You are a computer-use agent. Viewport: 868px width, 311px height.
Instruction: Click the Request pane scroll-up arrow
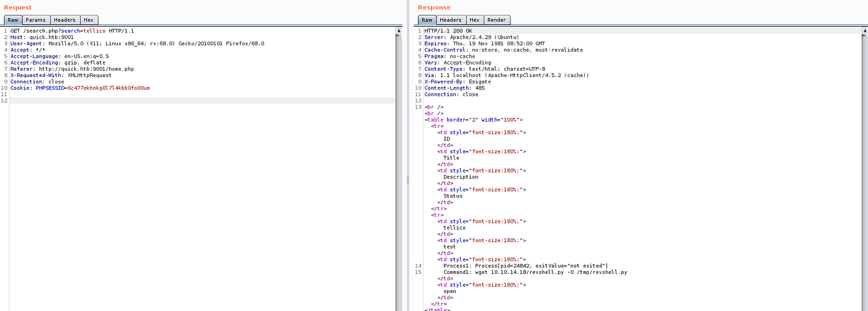(398, 30)
